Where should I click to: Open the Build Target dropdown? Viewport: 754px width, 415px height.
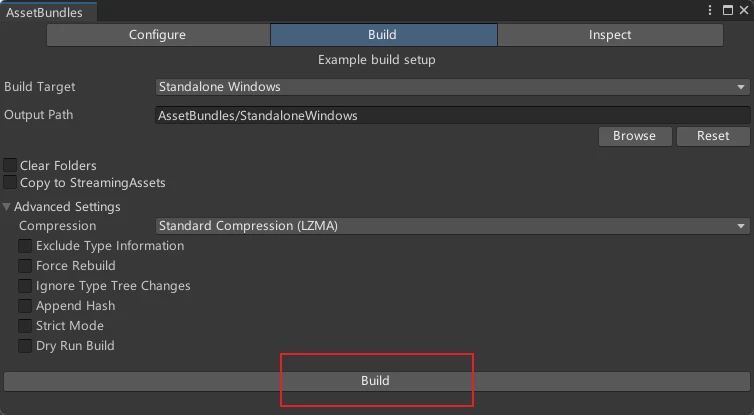click(452, 87)
